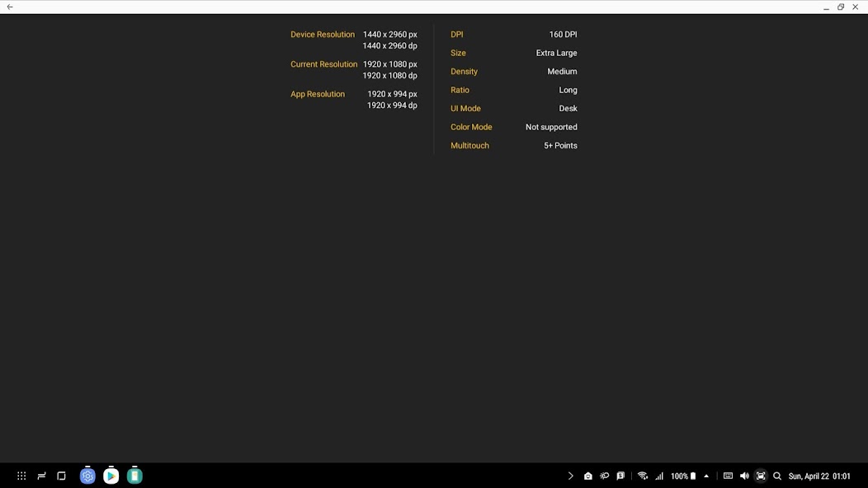Open the teal device app on the taskbar
Screen dimensions: 868x488
(x=134, y=476)
